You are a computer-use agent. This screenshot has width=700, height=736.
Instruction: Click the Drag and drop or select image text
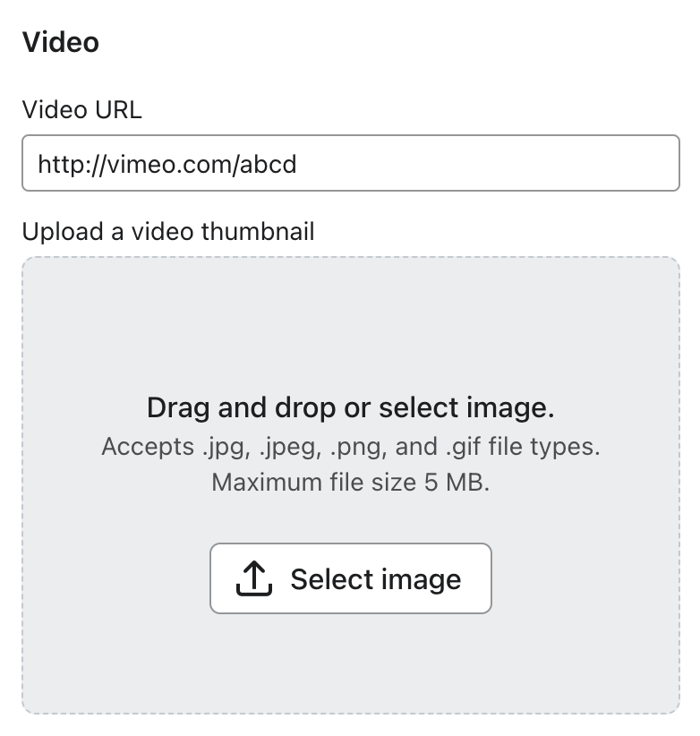[x=350, y=407]
